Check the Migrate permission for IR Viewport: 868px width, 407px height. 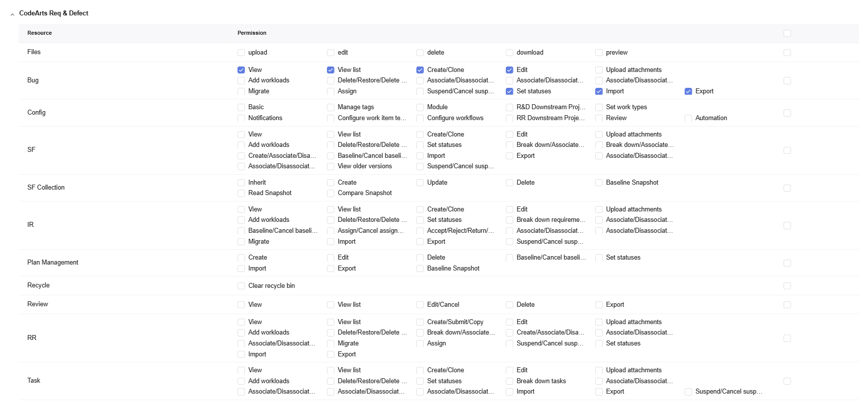tap(241, 242)
